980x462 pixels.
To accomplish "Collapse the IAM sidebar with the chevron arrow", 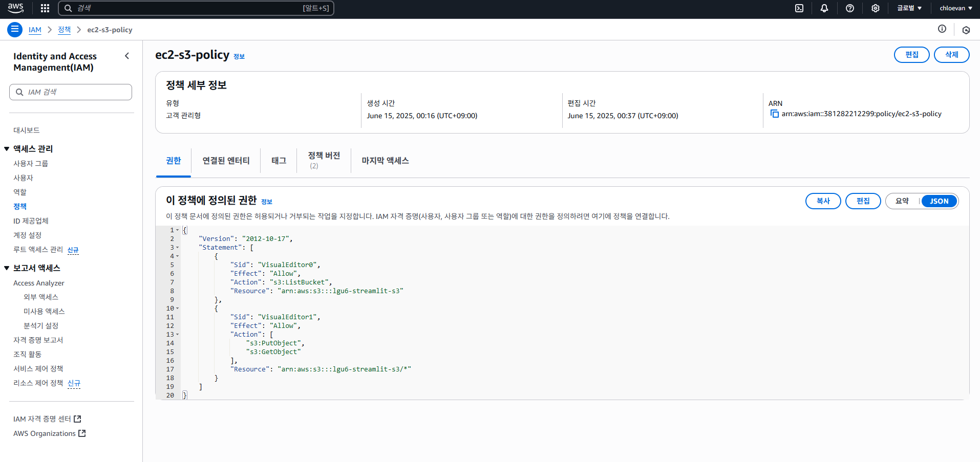I will coord(127,56).
